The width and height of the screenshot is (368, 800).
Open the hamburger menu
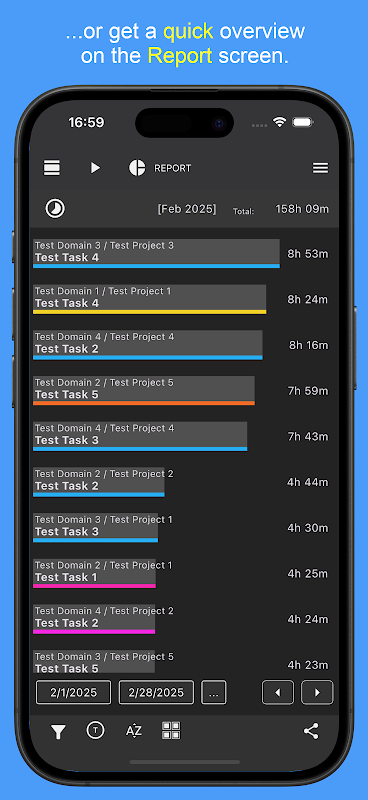click(x=321, y=168)
